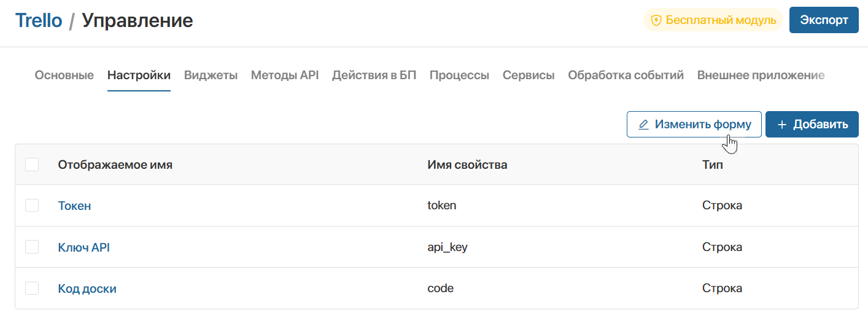The width and height of the screenshot is (868, 321).
Task: Click Строка type in the Ключ API row
Action: pos(722,247)
